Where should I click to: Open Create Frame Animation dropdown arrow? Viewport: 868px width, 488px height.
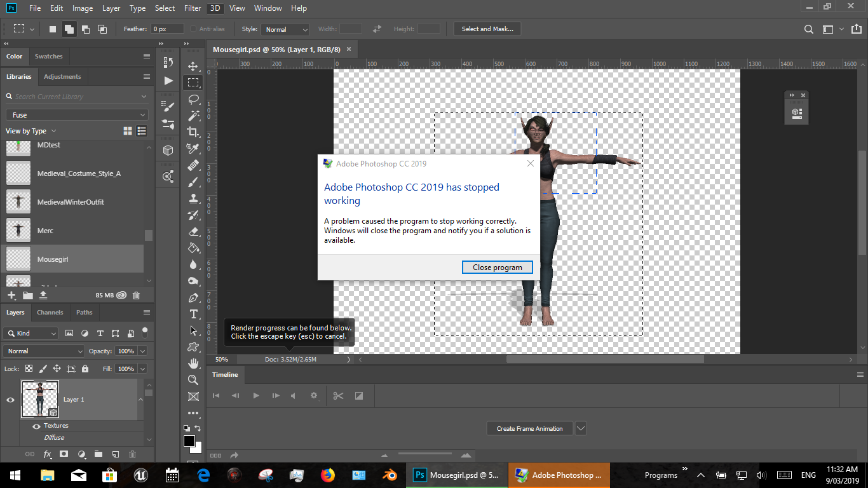point(580,428)
